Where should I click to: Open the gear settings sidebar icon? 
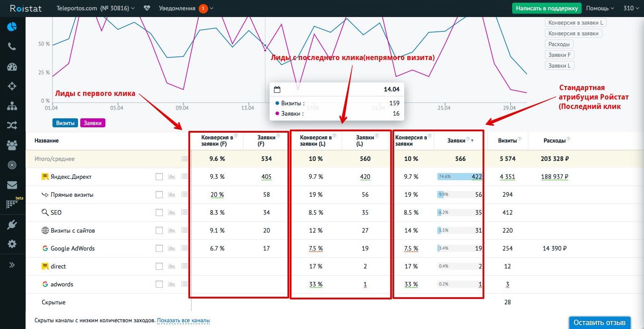[12, 244]
